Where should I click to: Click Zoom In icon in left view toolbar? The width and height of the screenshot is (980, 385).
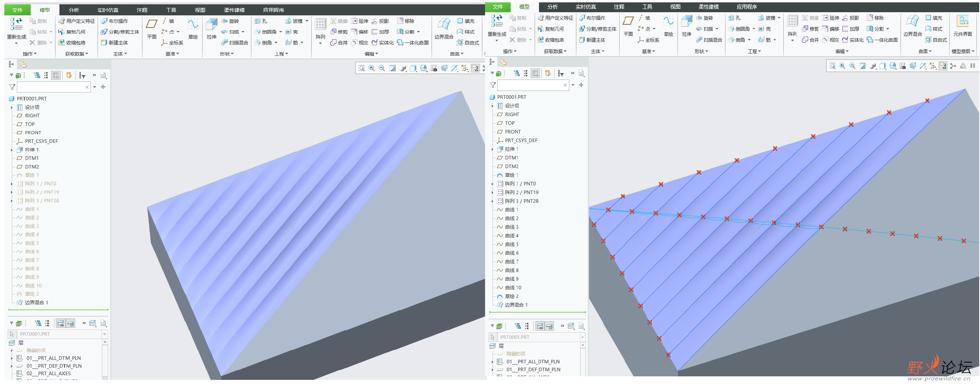tap(371, 68)
